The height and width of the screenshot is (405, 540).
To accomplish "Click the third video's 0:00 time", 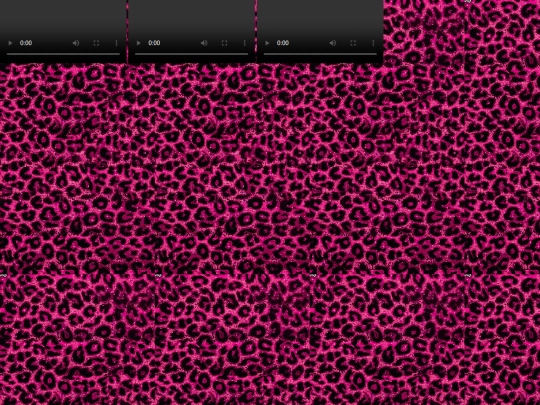I will [x=283, y=43].
